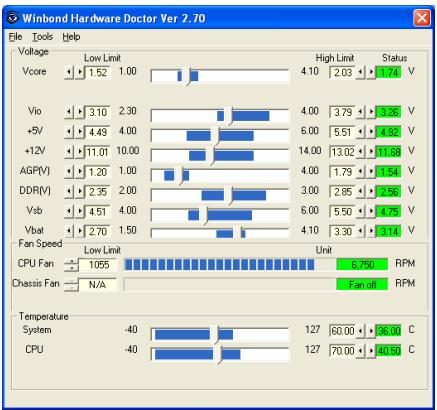Increase Vbat high limit with right arrow
Screen dimensions: 437x410
coord(371,231)
